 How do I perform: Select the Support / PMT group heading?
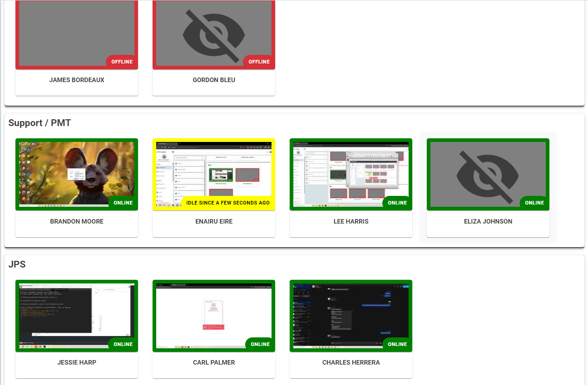click(x=40, y=123)
